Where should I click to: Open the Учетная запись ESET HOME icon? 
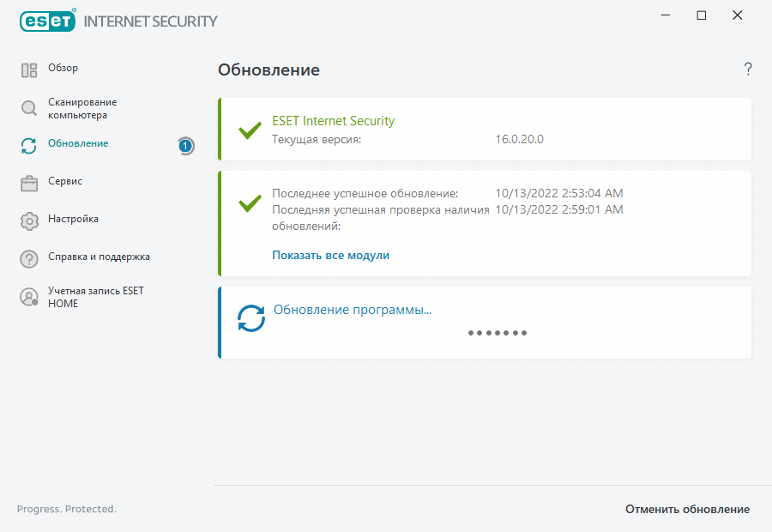tap(28, 297)
